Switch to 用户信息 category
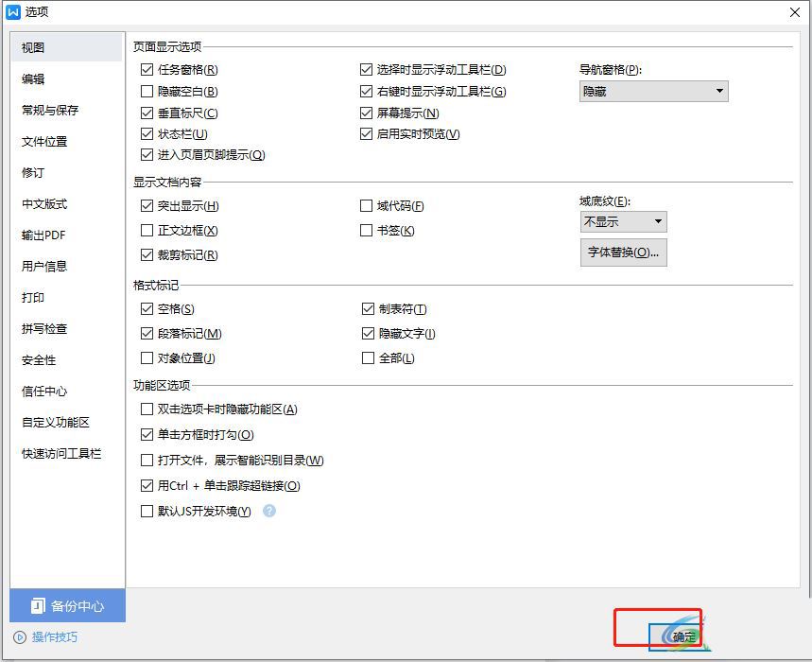 coord(66,267)
